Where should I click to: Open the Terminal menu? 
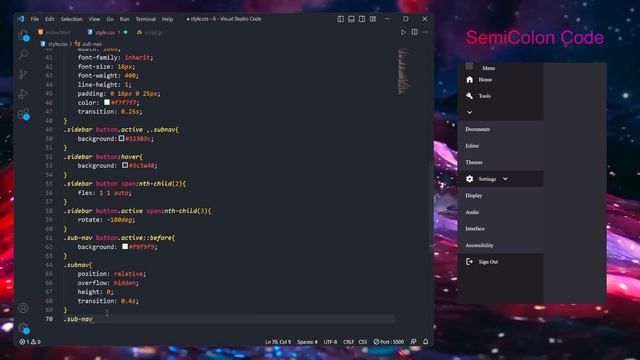(x=145, y=19)
